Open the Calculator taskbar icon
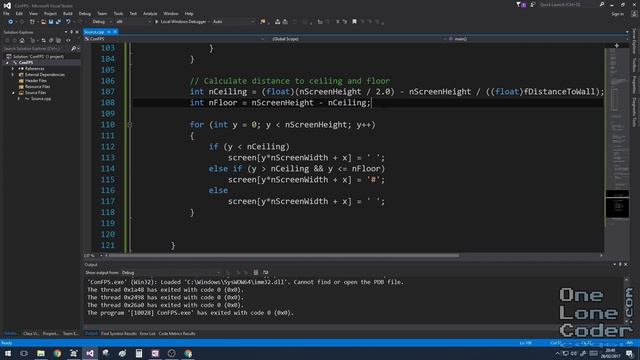Viewport: 640px width, 360px height. [139, 353]
